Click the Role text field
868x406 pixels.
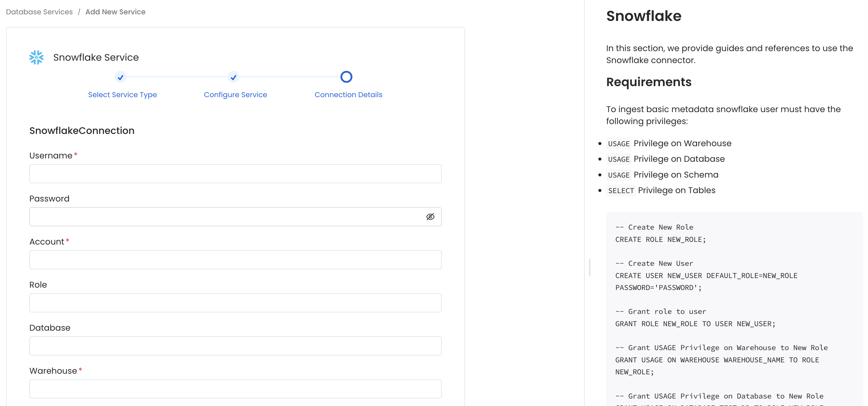click(x=235, y=303)
